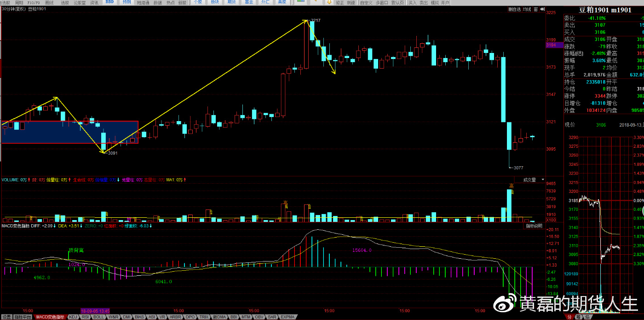Switch to the 期货 futures button
The width and height of the screenshot is (644, 320).
pos(232,2)
